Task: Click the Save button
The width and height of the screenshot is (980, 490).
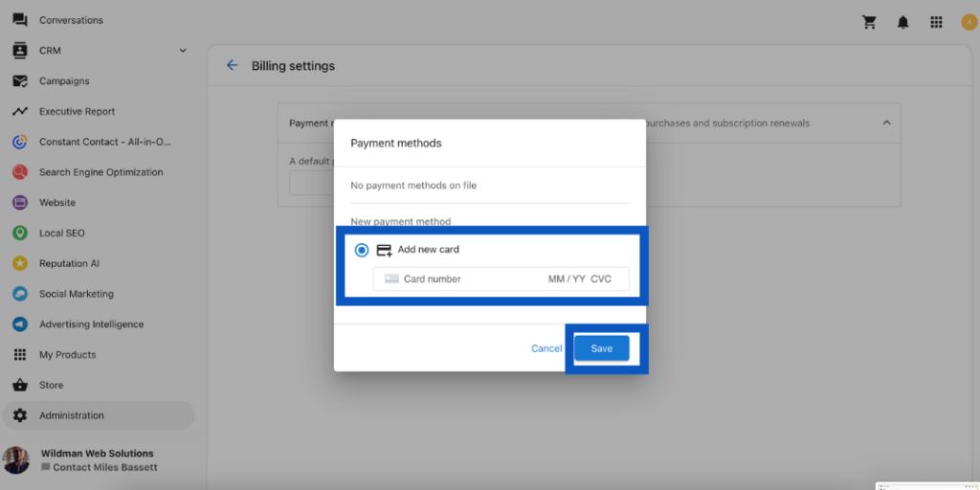Action: [601, 348]
